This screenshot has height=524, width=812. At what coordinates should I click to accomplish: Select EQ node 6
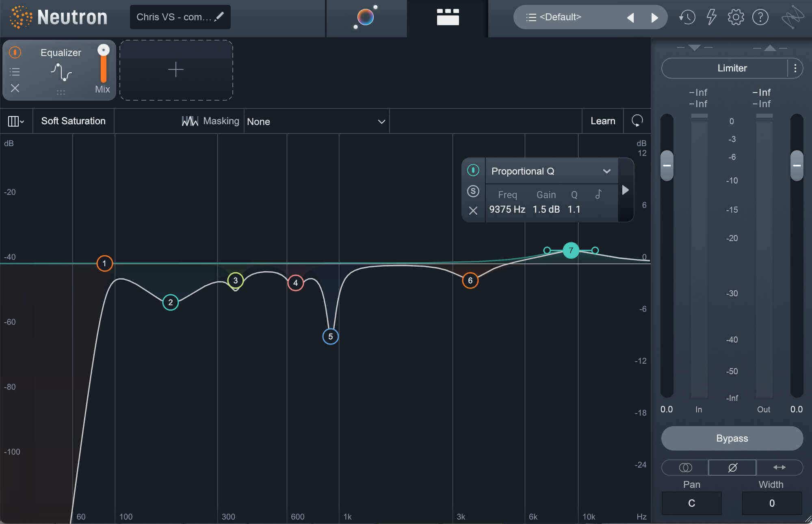coord(470,280)
